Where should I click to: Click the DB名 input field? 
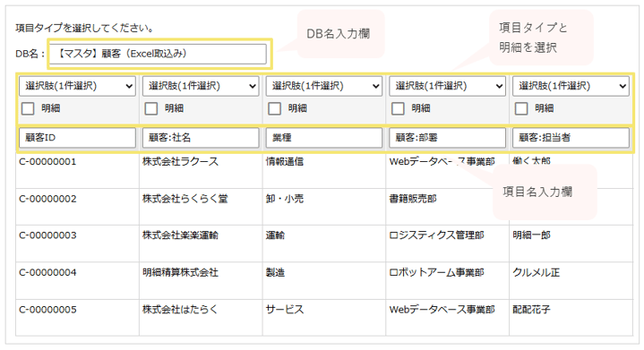pyautogui.click(x=158, y=54)
